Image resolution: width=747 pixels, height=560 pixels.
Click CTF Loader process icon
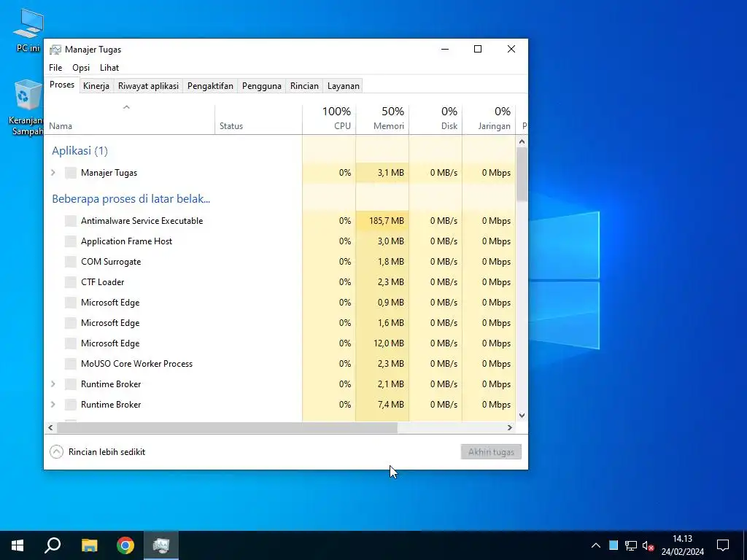(71, 282)
